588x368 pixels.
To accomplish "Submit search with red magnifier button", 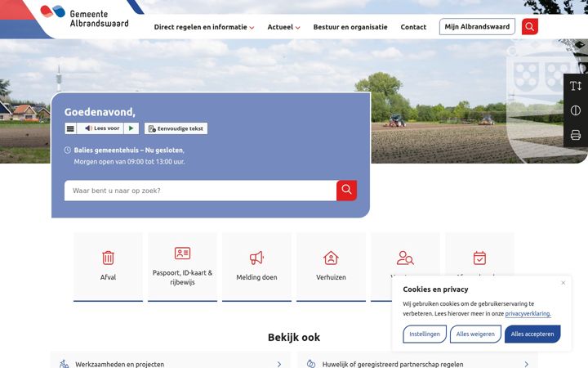I will 346,191.
